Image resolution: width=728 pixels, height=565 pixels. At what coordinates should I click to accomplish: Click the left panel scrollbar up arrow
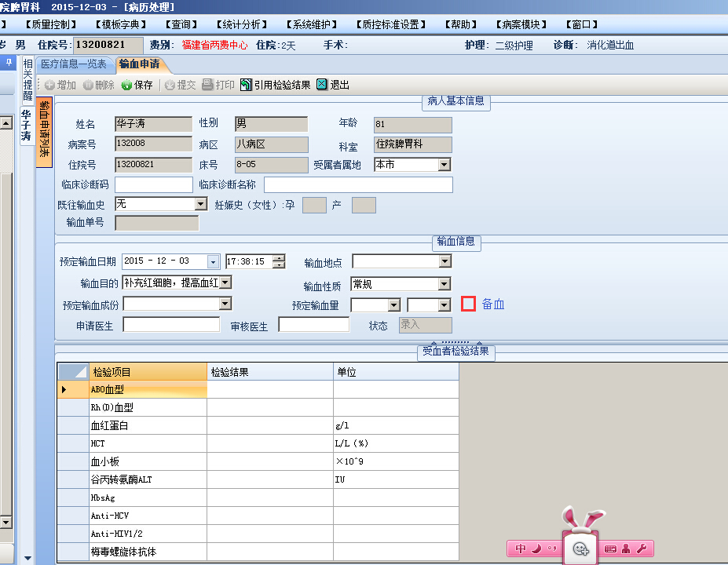click(x=6, y=123)
